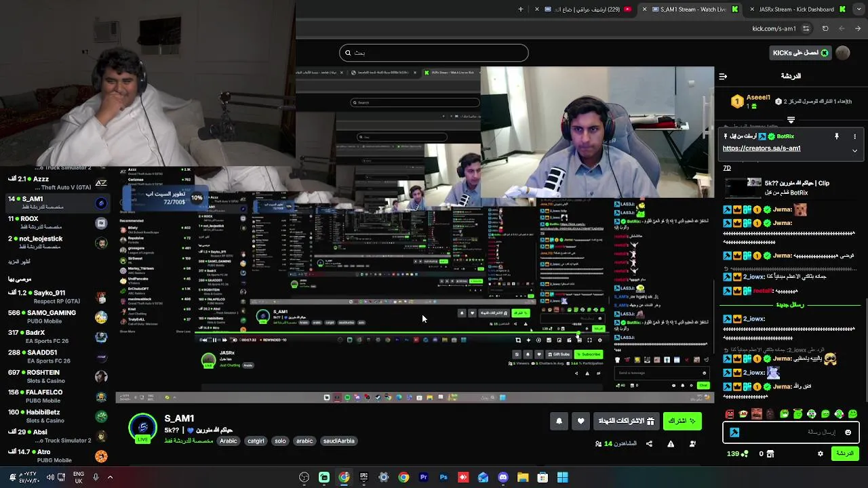868x488 pixels.
Task: Collapse the chat panel with the arrow icon
Action: pyautogui.click(x=723, y=76)
